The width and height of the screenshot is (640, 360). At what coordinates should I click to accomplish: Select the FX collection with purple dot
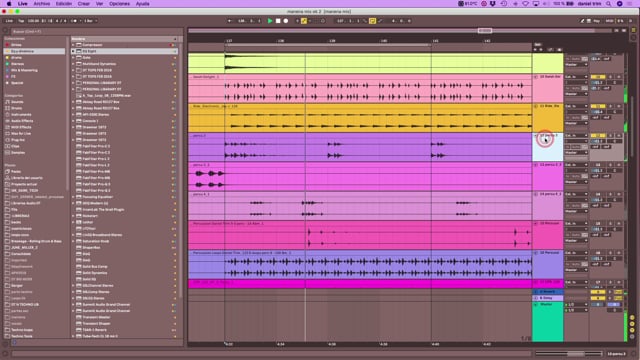point(13,76)
